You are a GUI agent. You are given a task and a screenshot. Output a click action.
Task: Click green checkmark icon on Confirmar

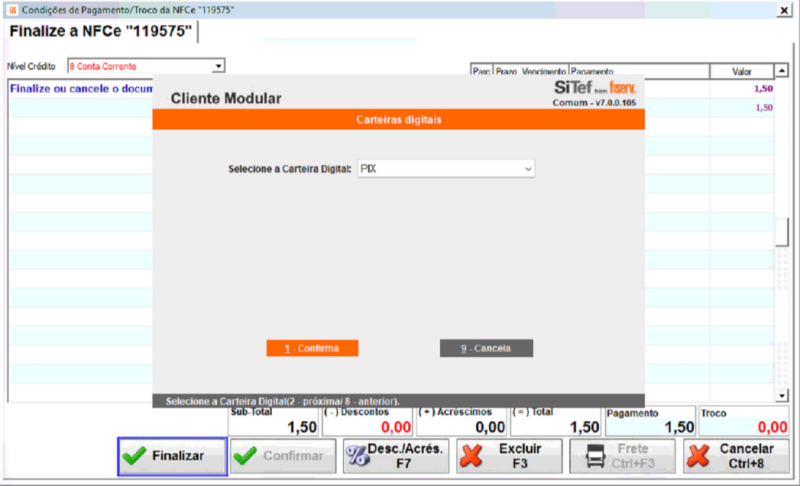point(245,456)
